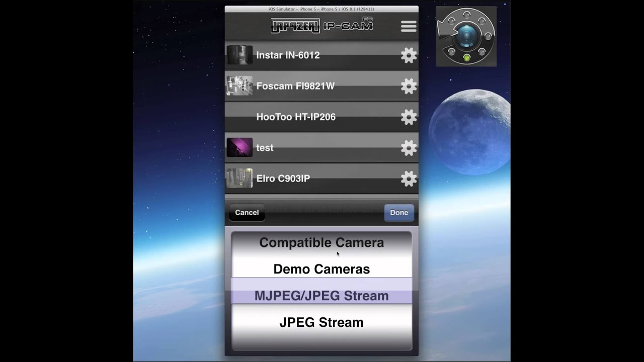Viewport: 644px width, 362px height.
Task: Select JPEG Stream in picker
Action: [321, 322]
